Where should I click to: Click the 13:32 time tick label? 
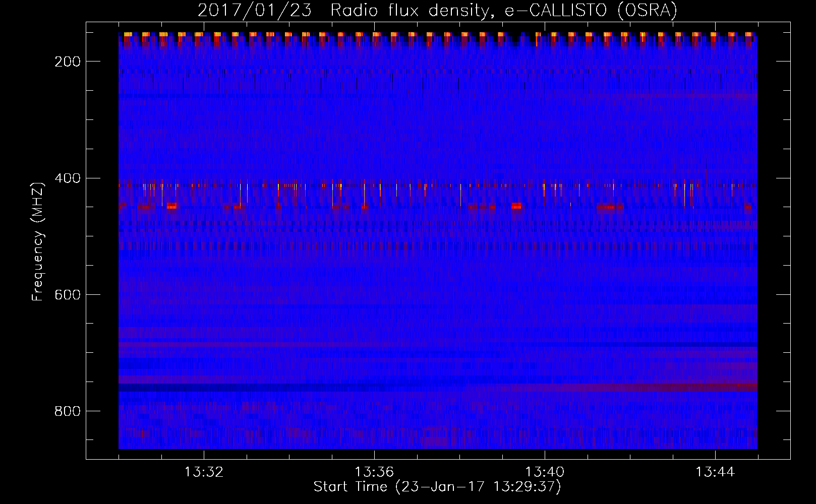click(204, 472)
